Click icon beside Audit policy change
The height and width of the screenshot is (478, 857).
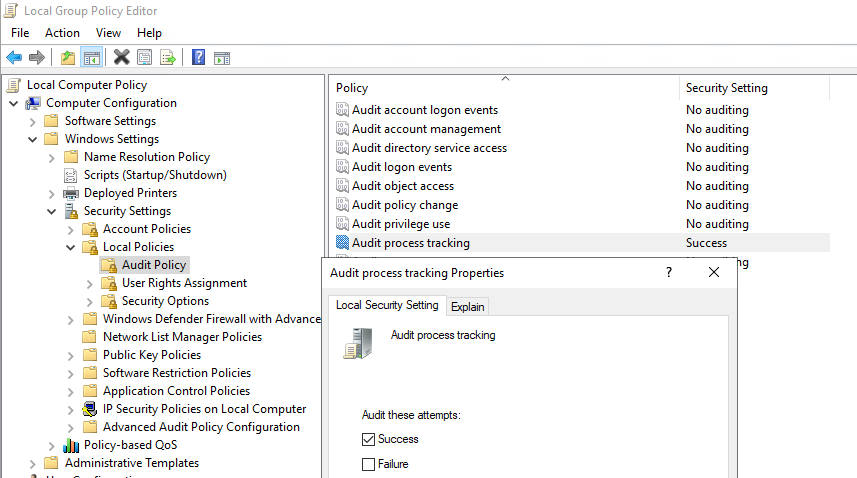pos(342,205)
